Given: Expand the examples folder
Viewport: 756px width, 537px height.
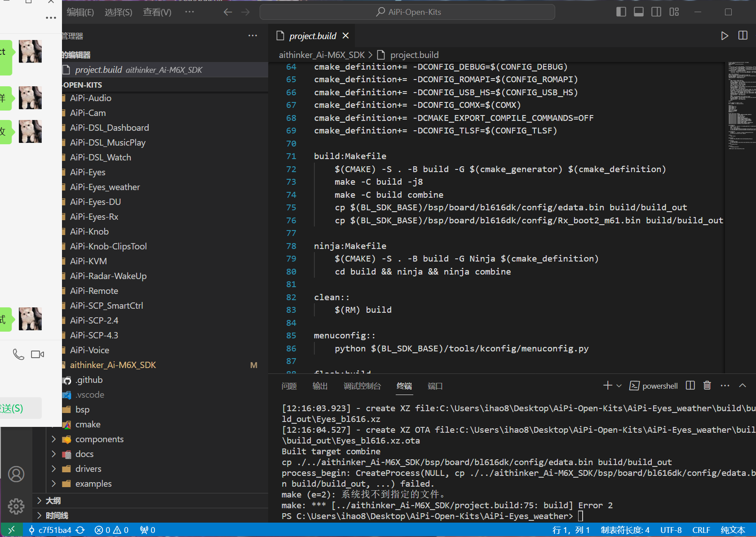Looking at the screenshot, I should click(x=54, y=484).
